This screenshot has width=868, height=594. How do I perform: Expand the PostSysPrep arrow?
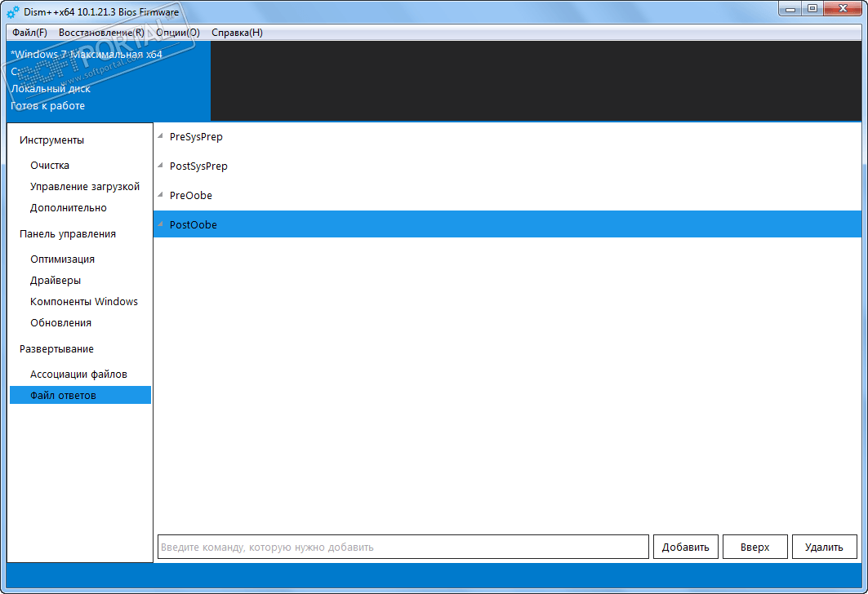pos(161,166)
